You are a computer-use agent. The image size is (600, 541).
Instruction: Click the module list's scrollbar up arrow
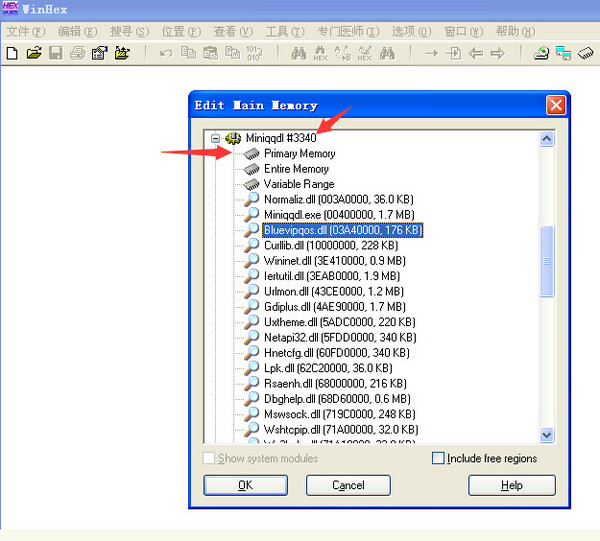(547, 137)
